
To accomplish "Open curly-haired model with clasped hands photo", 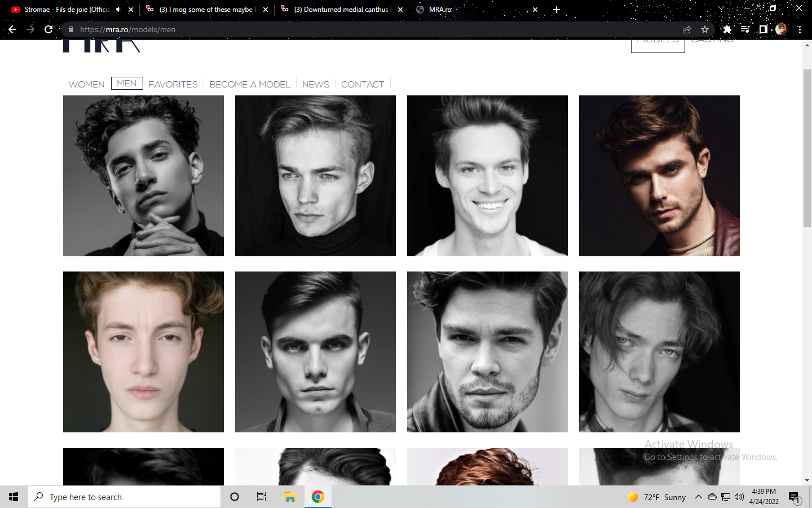I will pyautogui.click(x=143, y=176).
